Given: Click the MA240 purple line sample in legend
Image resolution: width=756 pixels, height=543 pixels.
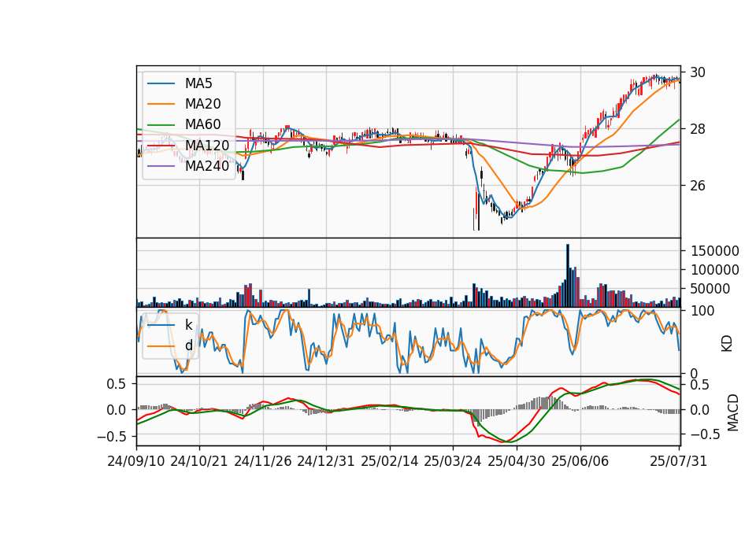Looking at the screenshot, I should (161, 166).
